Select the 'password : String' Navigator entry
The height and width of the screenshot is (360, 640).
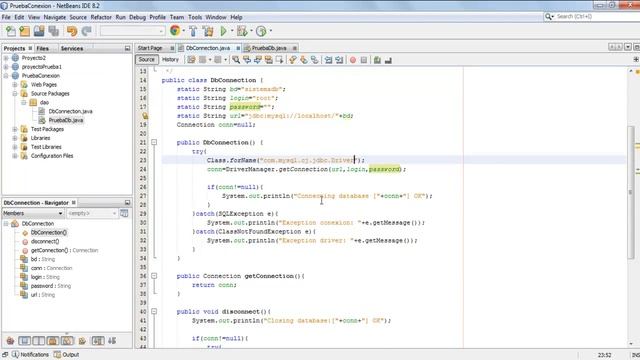(x=51, y=286)
